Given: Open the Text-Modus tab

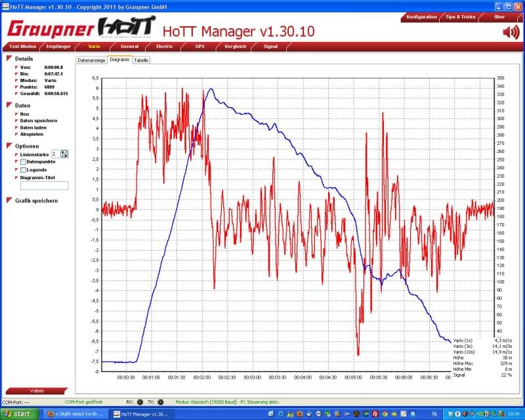Looking at the screenshot, I should click(22, 47).
